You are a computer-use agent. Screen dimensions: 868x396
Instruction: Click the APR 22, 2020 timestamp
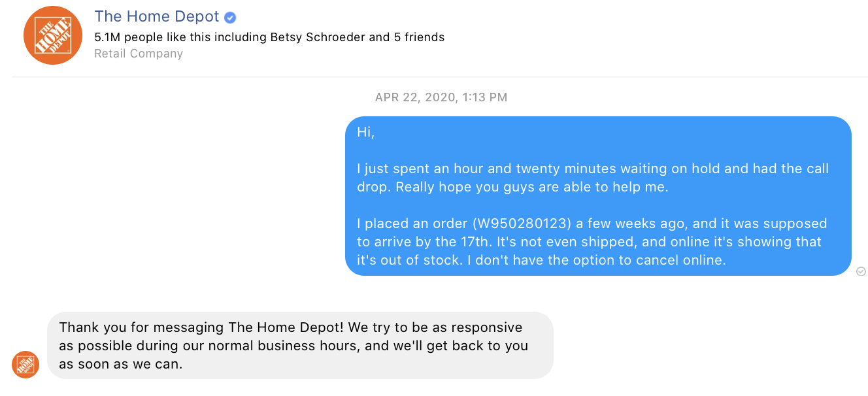tap(441, 97)
